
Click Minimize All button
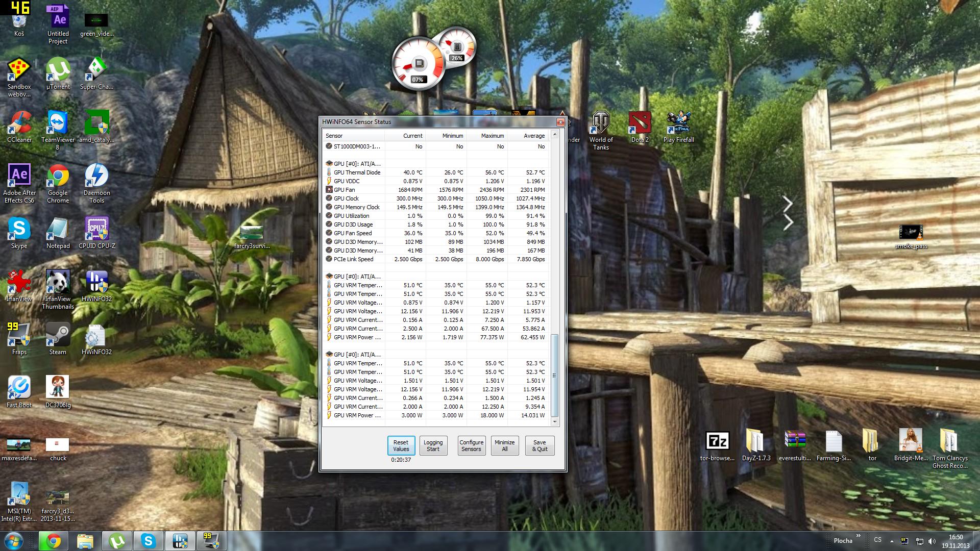[504, 446]
